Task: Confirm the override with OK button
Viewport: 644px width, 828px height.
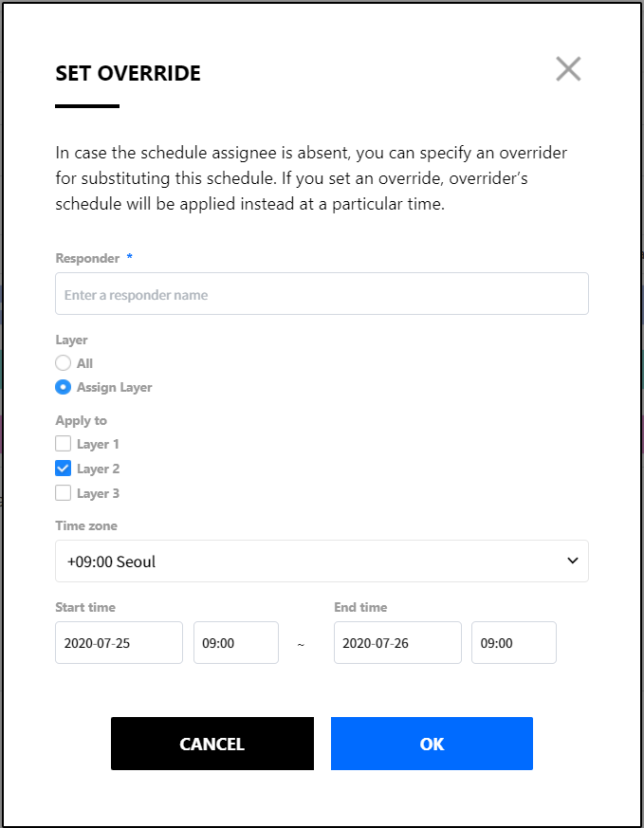Action: (432, 744)
